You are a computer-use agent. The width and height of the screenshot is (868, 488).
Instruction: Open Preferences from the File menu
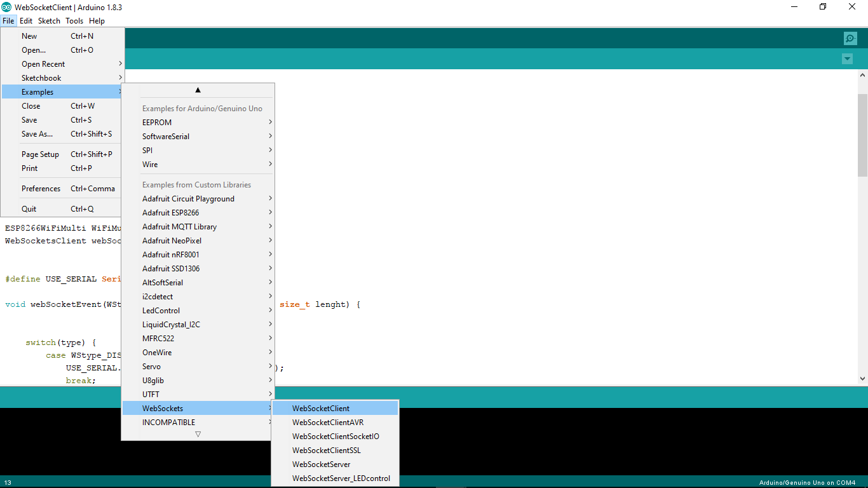tap(41, 188)
